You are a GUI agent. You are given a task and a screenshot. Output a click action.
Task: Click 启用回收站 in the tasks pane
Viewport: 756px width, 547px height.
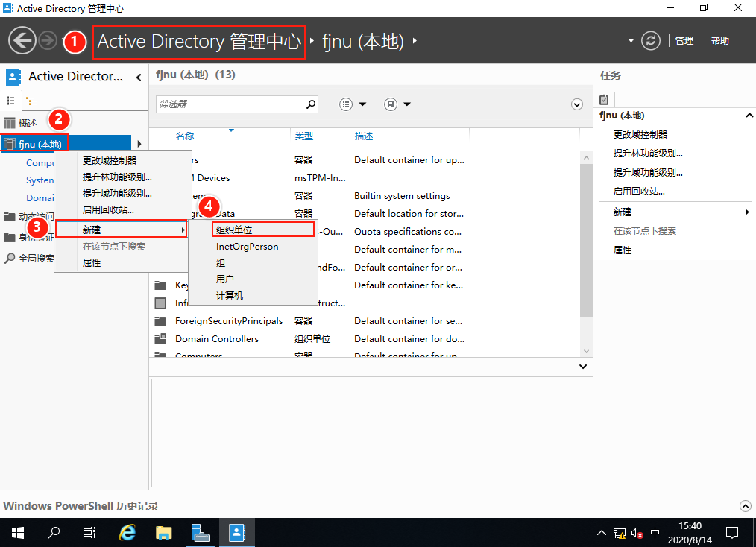(639, 192)
